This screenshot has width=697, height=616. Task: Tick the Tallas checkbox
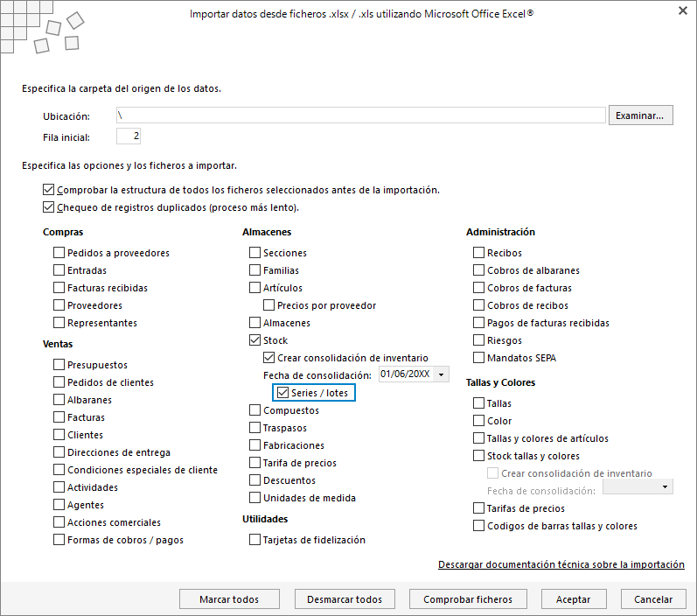[x=478, y=403]
